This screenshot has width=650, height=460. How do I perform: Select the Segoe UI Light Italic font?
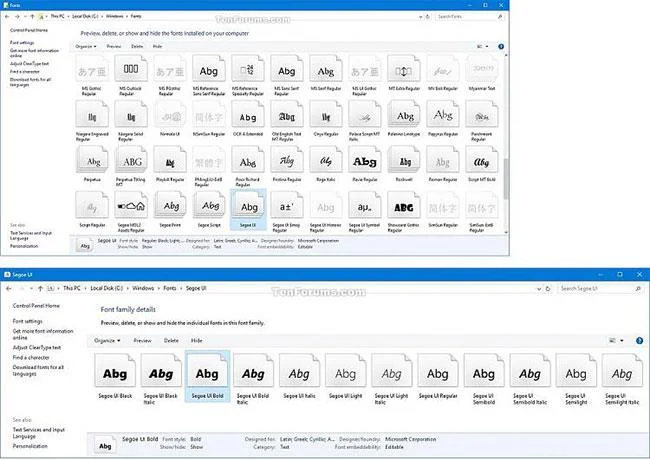click(x=391, y=371)
